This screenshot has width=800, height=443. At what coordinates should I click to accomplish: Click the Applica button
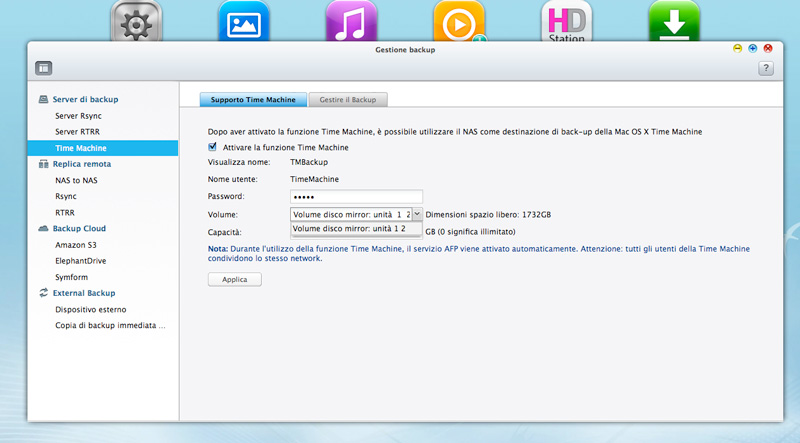click(x=234, y=280)
